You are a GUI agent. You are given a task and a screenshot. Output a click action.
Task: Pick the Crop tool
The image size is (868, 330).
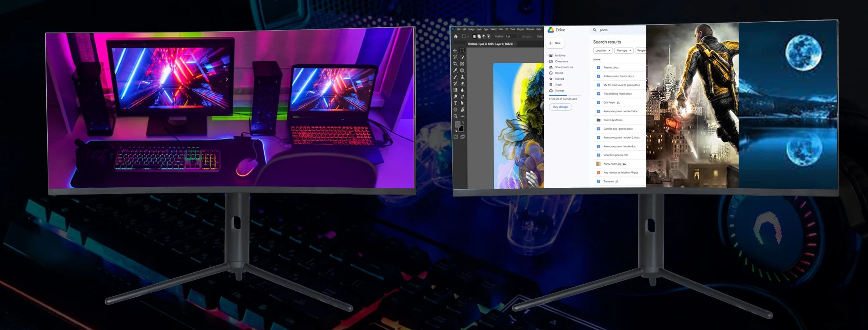(x=455, y=64)
